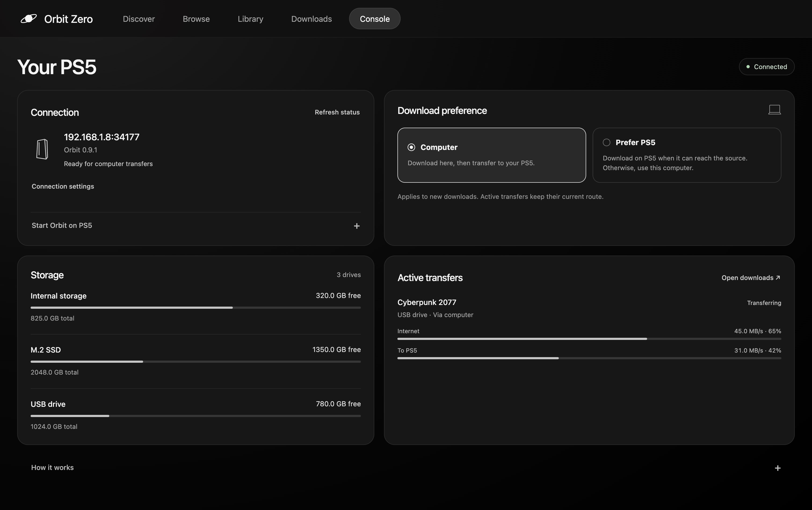The width and height of the screenshot is (812, 510).
Task: Expand Start Orbit on PS5 section
Action: [195, 226]
